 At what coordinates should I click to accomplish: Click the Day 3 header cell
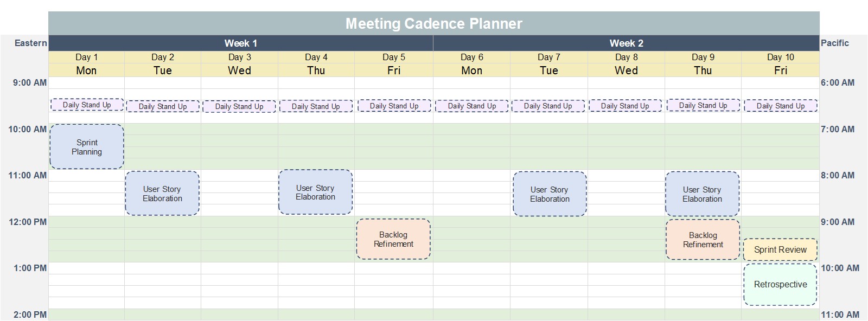coord(239,57)
